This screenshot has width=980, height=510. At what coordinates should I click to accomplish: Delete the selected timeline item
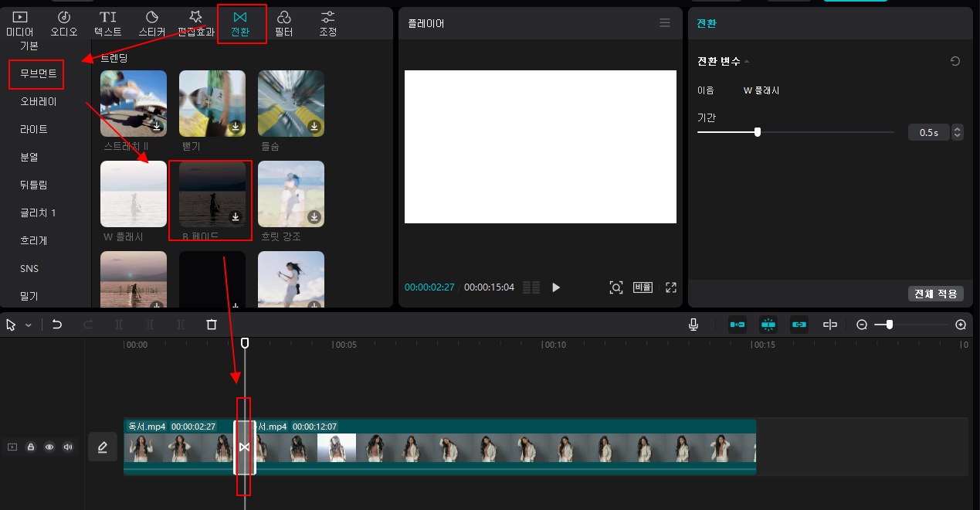pos(212,325)
